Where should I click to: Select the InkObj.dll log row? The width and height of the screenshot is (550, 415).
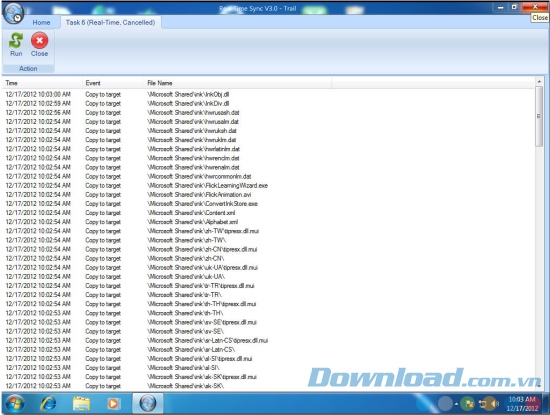click(x=268, y=94)
